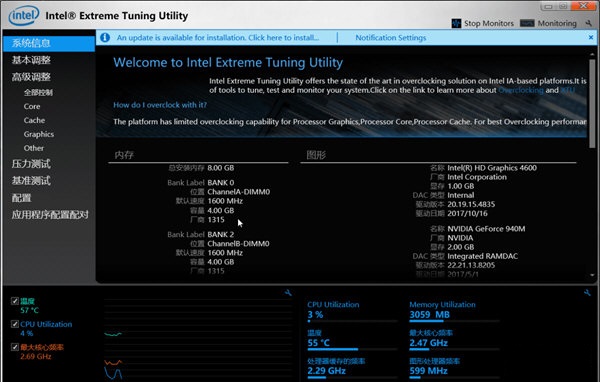Click ChannelB-DIMM0 location text
This screenshot has height=382, width=600.
pyautogui.click(x=238, y=244)
